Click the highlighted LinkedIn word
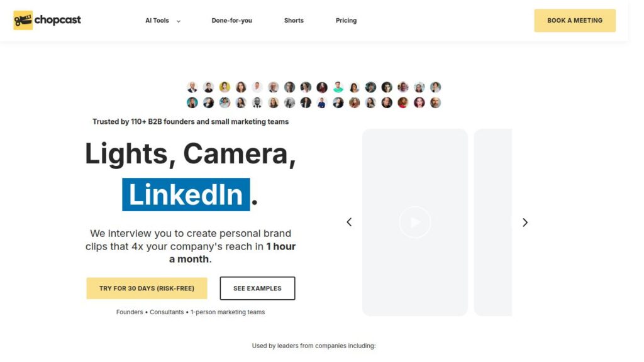Image resolution: width=644 pixels, height=362 pixels. tap(186, 195)
